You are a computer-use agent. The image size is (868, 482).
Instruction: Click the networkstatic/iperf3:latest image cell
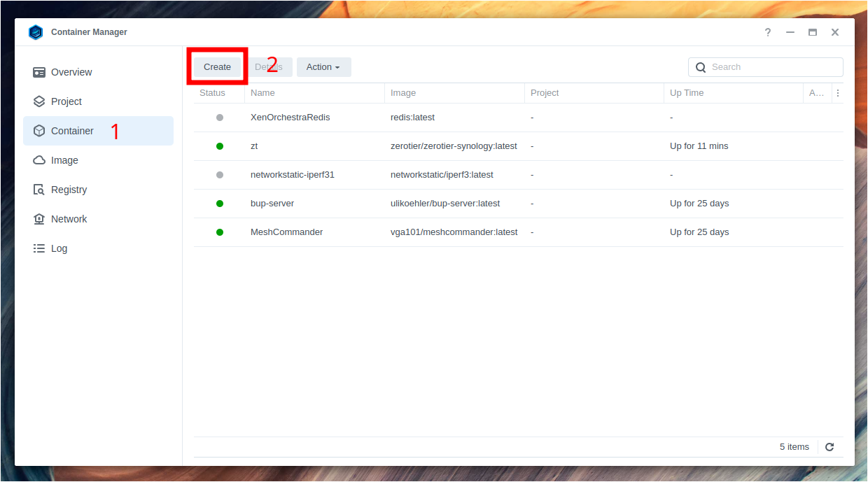pyautogui.click(x=442, y=175)
